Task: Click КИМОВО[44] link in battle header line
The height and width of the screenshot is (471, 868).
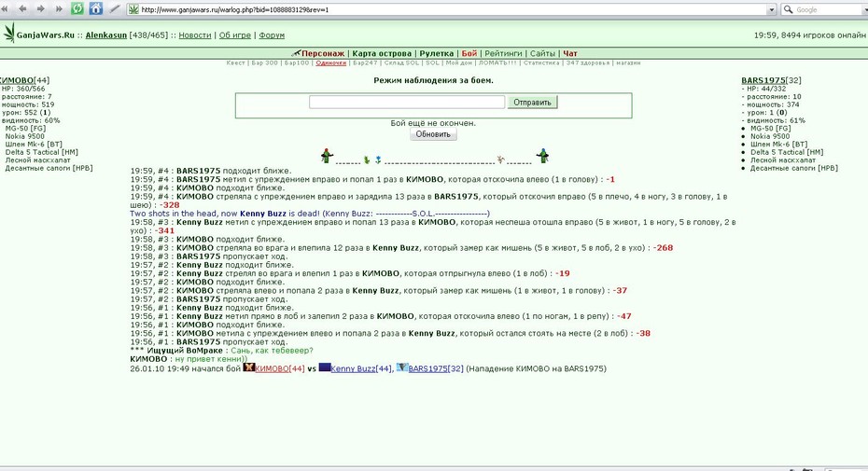Action: pyautogui.click(x=280, y=368)
